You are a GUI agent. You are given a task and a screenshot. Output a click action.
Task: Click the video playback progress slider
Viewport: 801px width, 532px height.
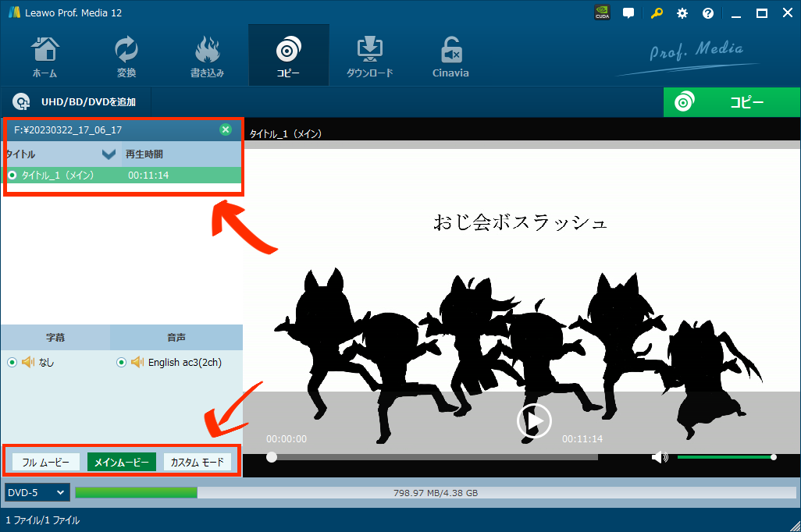(434, 457)
